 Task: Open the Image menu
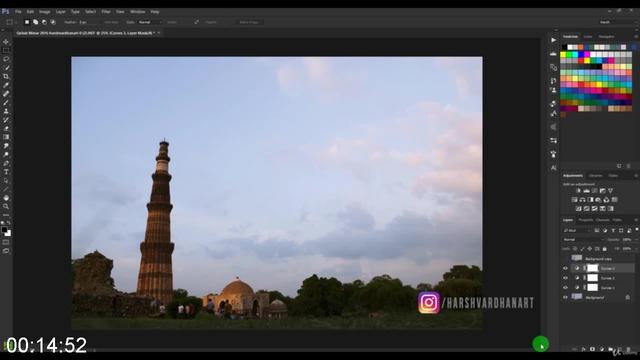(44, 12)
